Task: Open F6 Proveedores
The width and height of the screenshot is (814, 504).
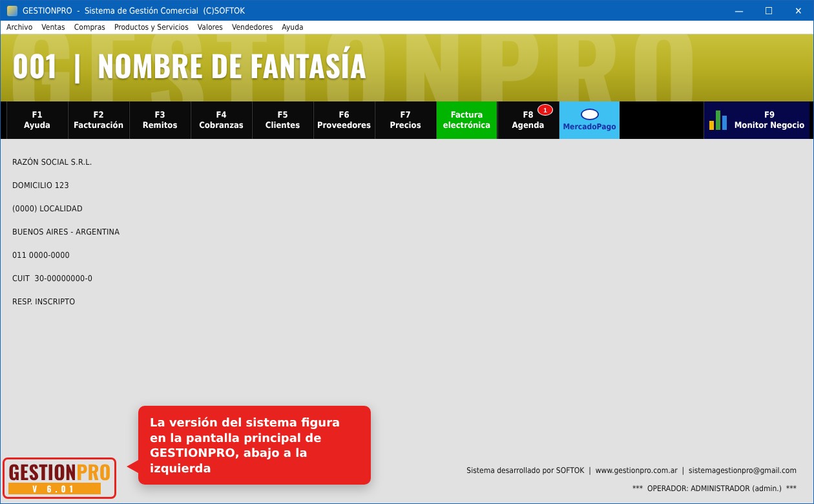Action: (344, 120)
